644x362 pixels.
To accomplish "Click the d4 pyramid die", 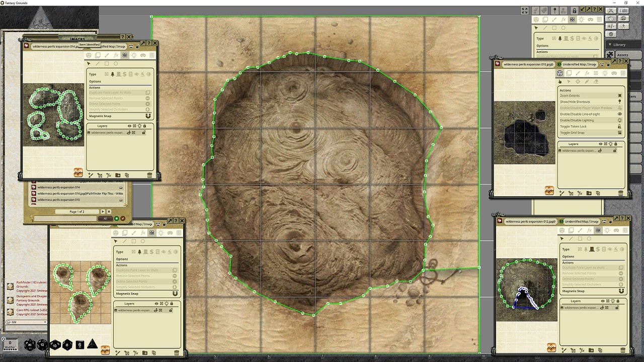I will 92,344.
